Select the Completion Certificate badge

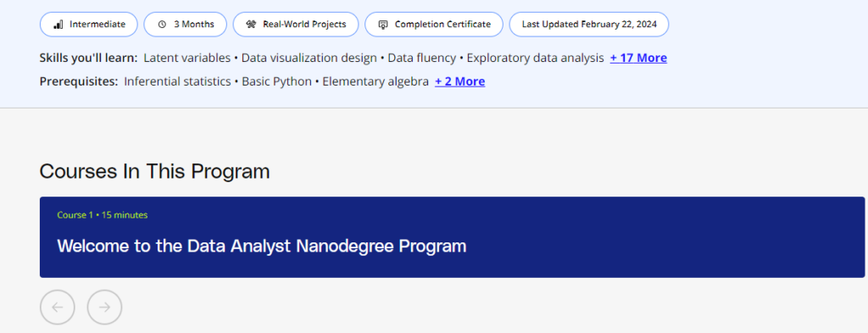click(434, 25)
